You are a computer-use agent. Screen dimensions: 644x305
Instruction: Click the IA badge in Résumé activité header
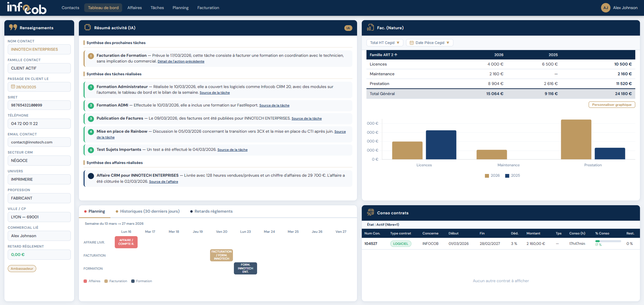point(348,28)
